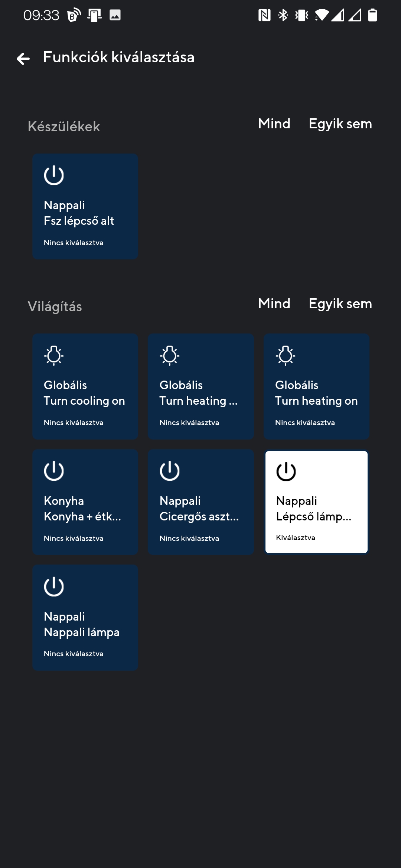This screenshot has width=401, height=868.
Task: Click Egyik sem next to Világítás
Action: pos(340,303)
